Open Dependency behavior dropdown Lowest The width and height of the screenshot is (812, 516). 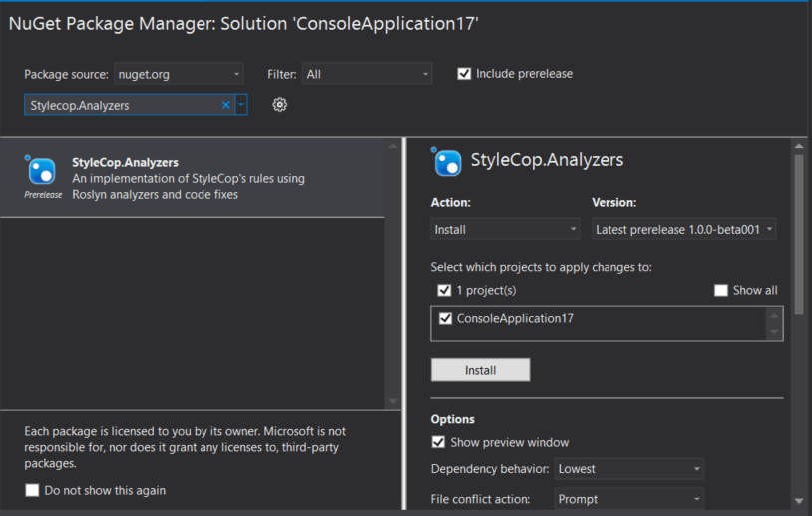pos(628,469)
